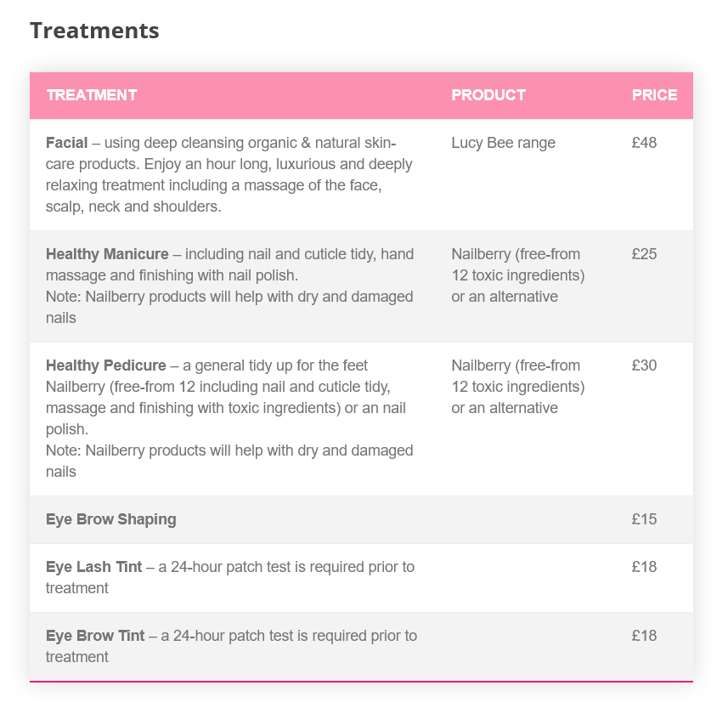Click the £30 pedicure price
This screenshot has height=708, width=728.
pyautogui.click(x=644, y=365)
